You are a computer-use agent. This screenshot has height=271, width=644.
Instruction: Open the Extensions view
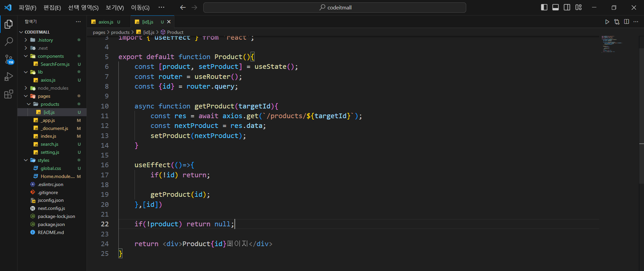(9, 94)
